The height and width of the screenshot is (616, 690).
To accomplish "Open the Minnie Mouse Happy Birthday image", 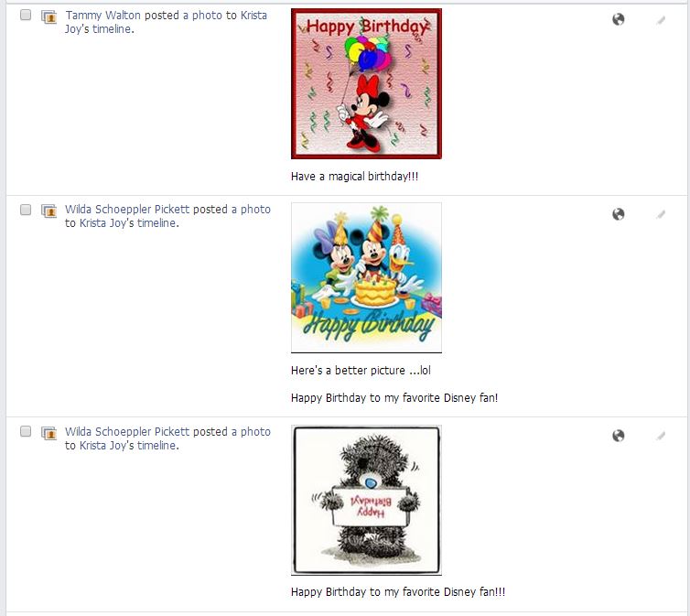I will pyautogui.click(x=366, y=83).
